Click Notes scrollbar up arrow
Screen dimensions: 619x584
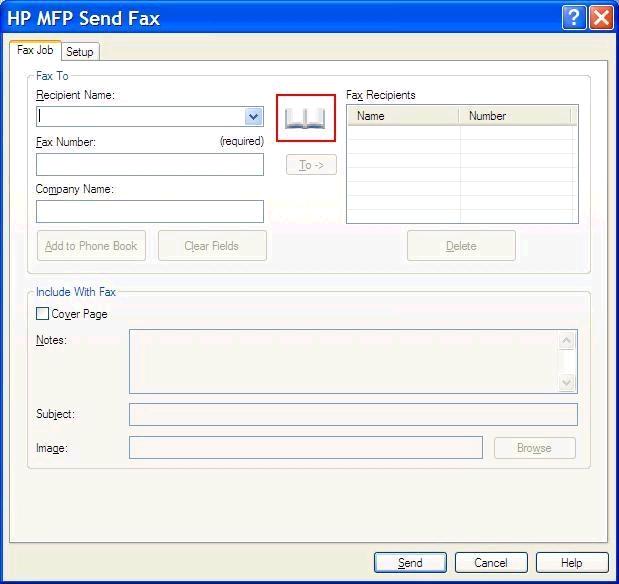[x=566, y=341]
